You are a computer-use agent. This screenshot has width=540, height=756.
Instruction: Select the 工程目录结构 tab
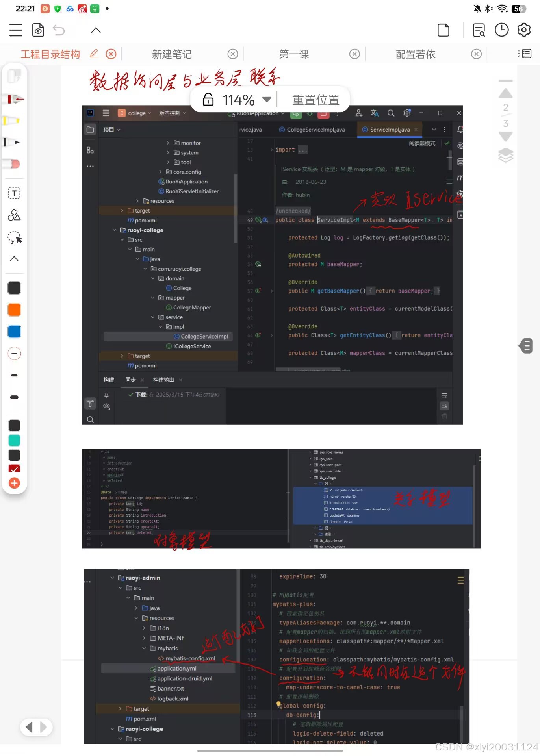50,54
